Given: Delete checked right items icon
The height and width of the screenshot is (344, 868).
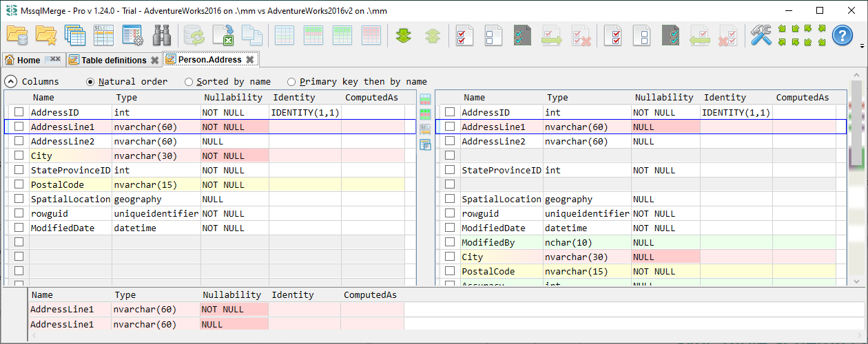Looking at the screenshot, I should point(730,35).
